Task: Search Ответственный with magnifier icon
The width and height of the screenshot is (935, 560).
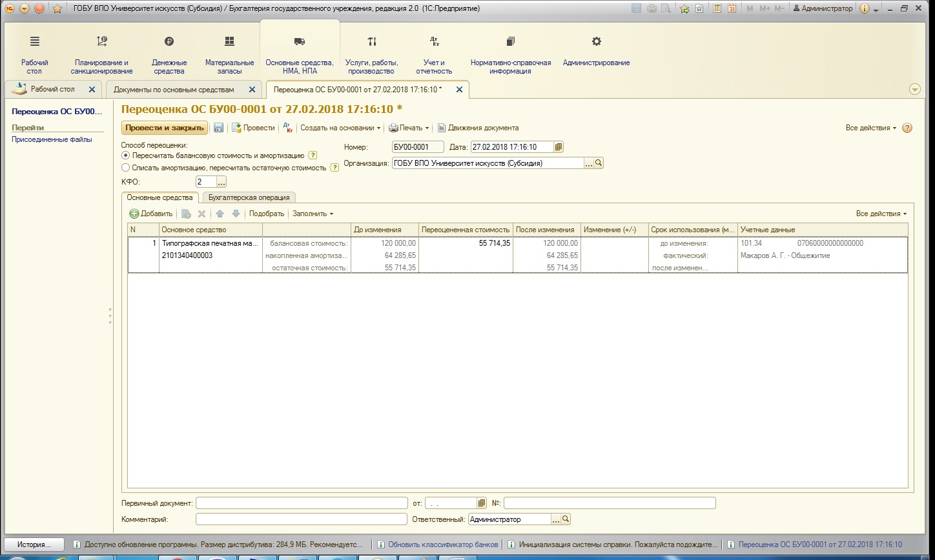Action: pos(566,519)
